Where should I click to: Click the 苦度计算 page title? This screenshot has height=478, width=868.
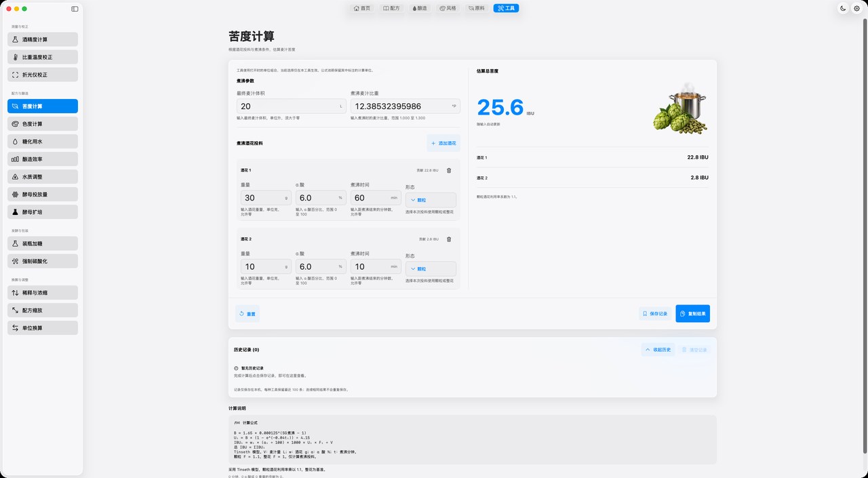point(252,37)
